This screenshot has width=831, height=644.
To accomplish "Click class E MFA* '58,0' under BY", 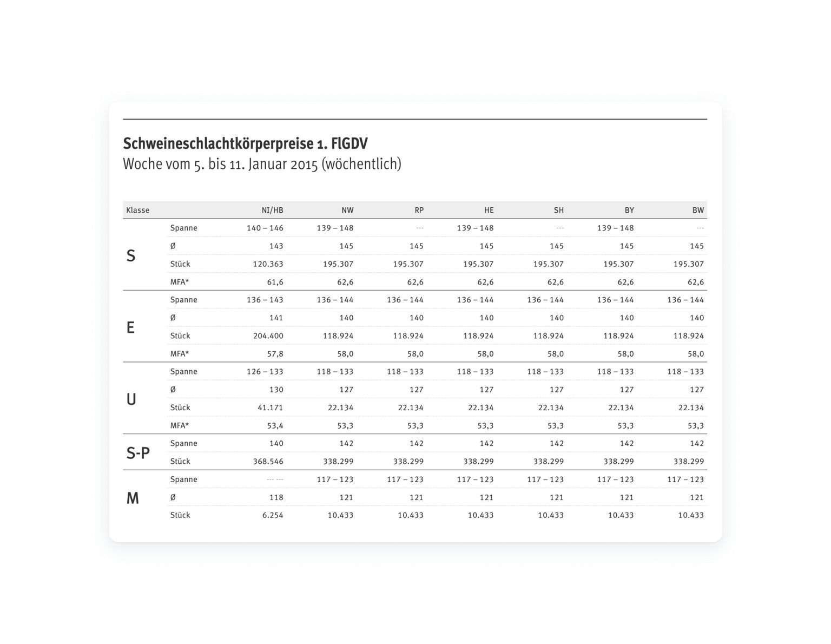I will click(x=626, y=354).
